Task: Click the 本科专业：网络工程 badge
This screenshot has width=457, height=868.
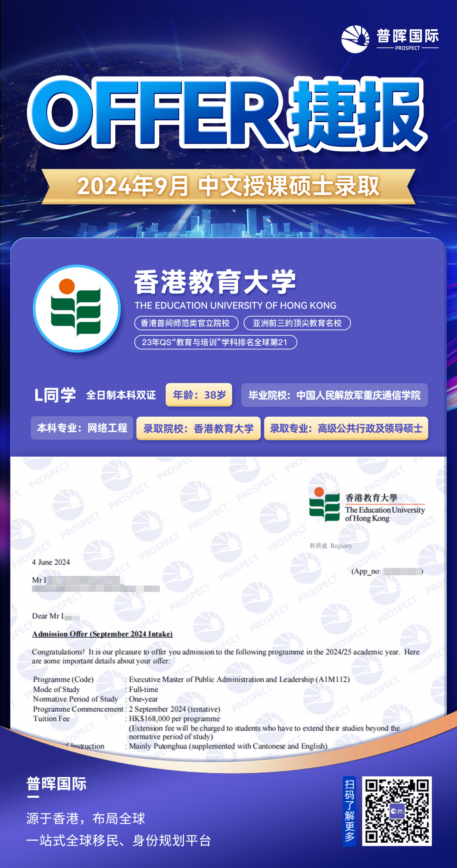Action: click(x=82, y=428)
